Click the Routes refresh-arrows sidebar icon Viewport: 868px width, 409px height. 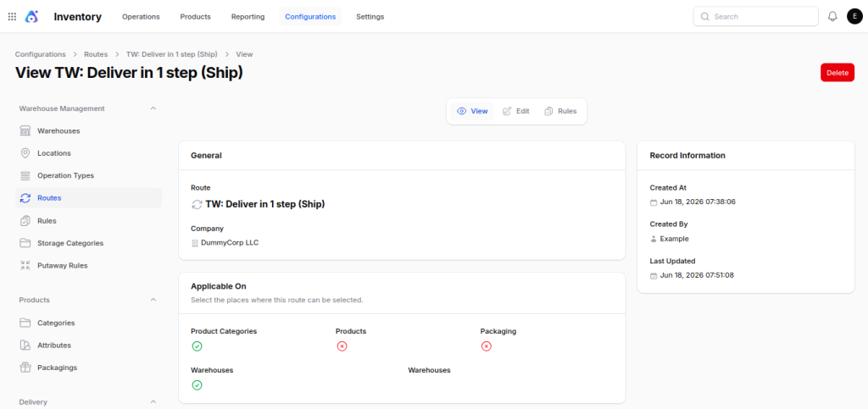point(25,198)
